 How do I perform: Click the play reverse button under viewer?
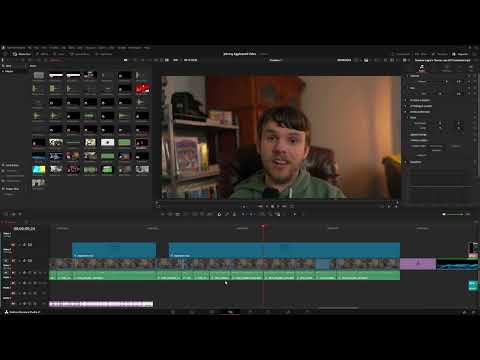(x=267, y=206)
